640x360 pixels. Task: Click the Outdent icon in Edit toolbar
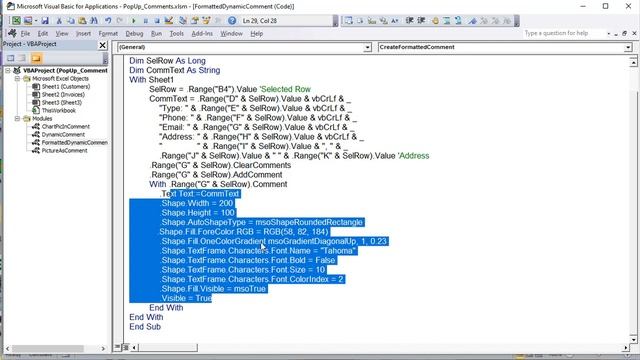pyautogui.click(x=421, y=20)
